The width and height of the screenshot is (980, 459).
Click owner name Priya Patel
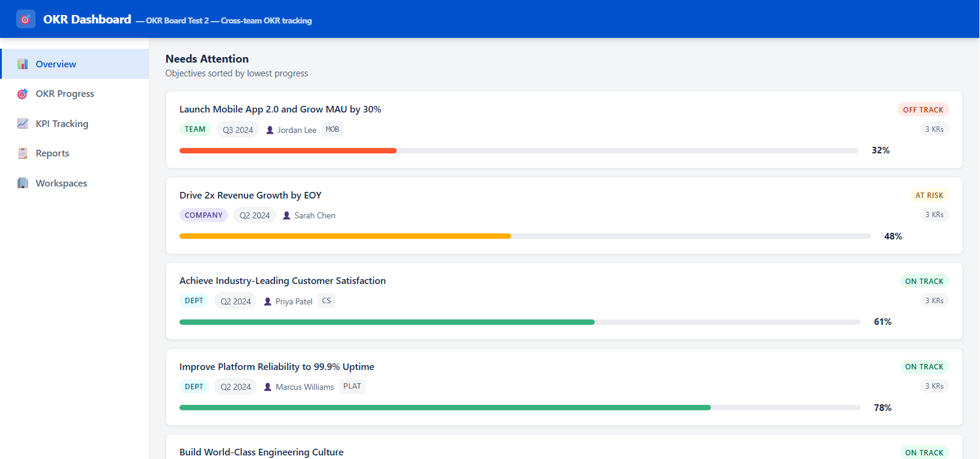click(x=294, y=301)
